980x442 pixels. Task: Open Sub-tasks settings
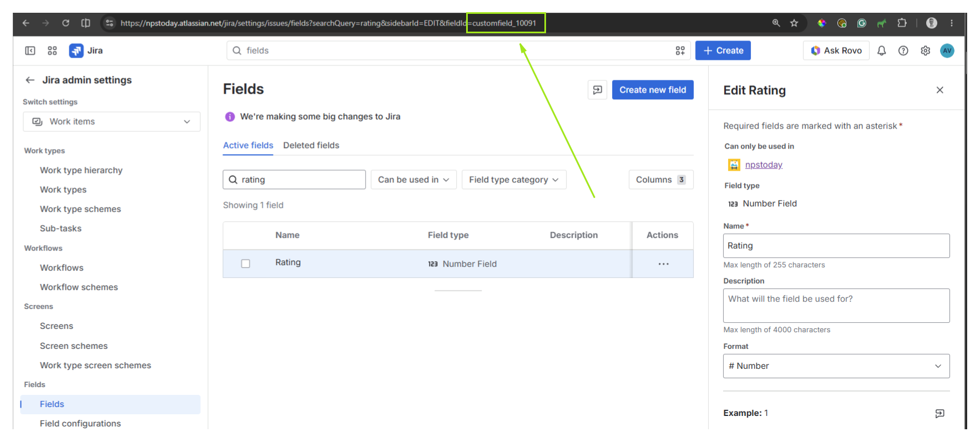[x=60, y=228]
